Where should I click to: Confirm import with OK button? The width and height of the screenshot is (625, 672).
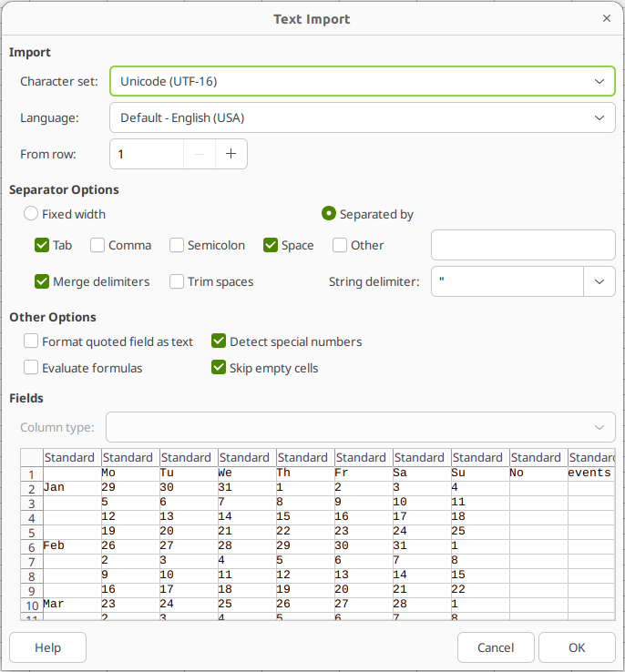[577, 647]
